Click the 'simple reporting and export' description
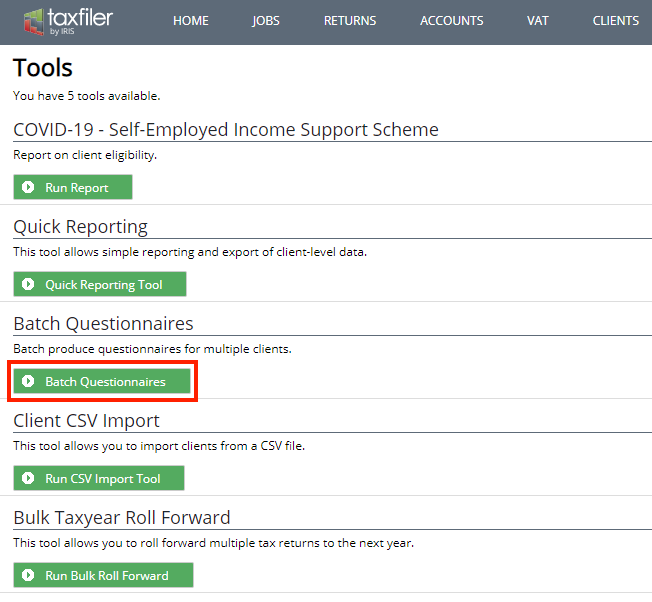652x602 pixels. pyautogui.click(x=190, y=252)
